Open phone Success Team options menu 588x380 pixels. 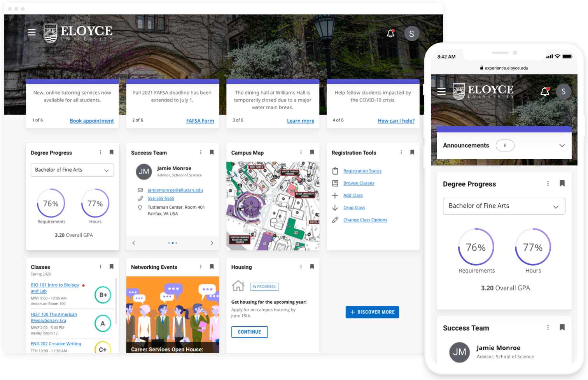pyautogui.click(x=548, y=327)
